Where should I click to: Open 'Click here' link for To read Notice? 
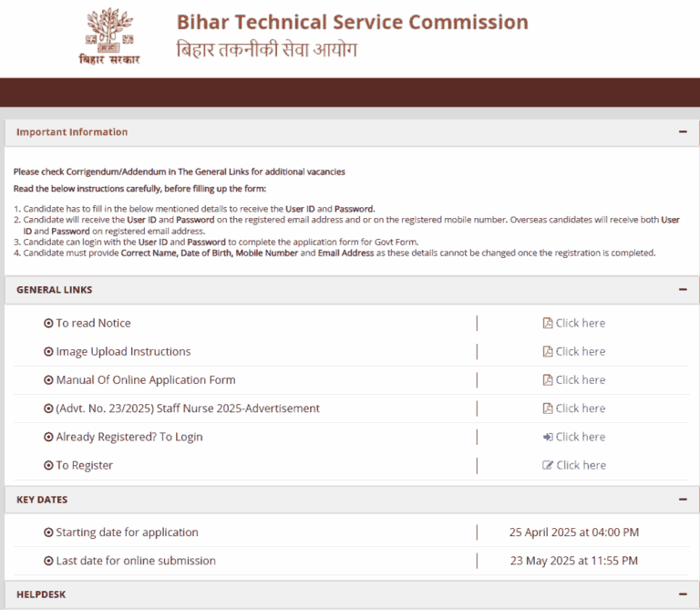pos(581,324)
